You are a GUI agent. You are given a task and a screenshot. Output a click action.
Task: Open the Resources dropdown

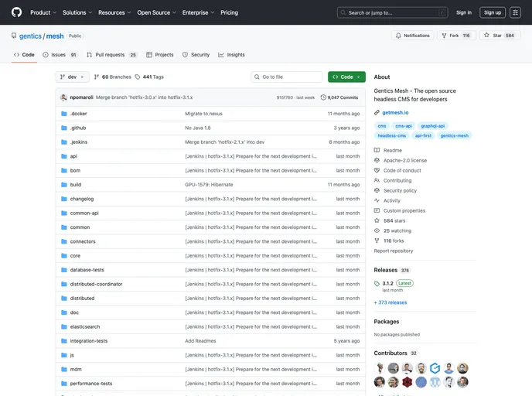[x=114, y=12]
